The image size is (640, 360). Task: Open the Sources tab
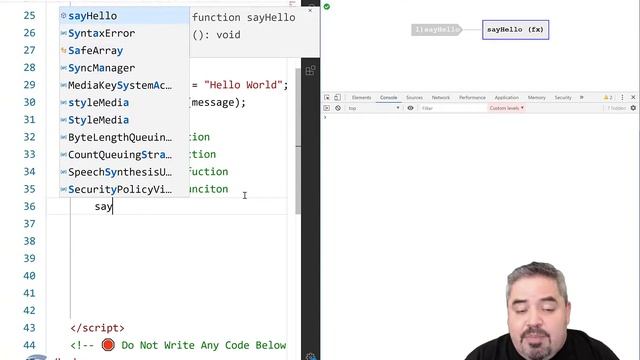[x=414, y=98]
